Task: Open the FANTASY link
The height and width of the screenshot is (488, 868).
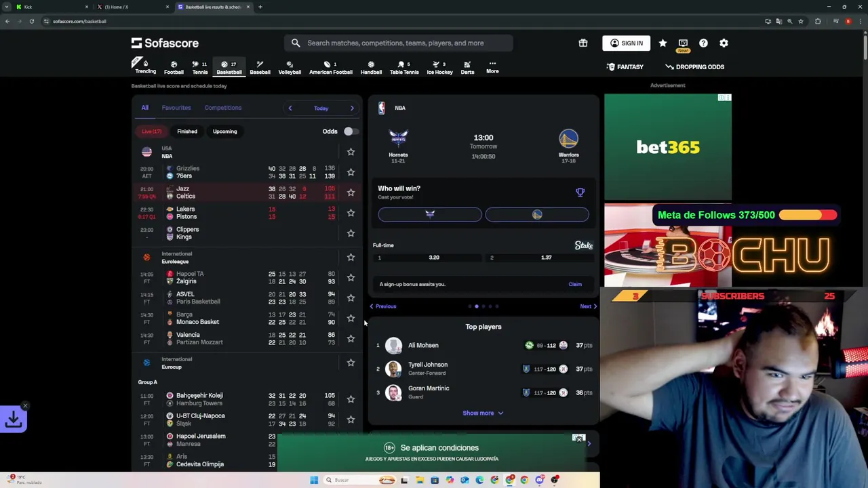Action: click(x=625, y=67)
